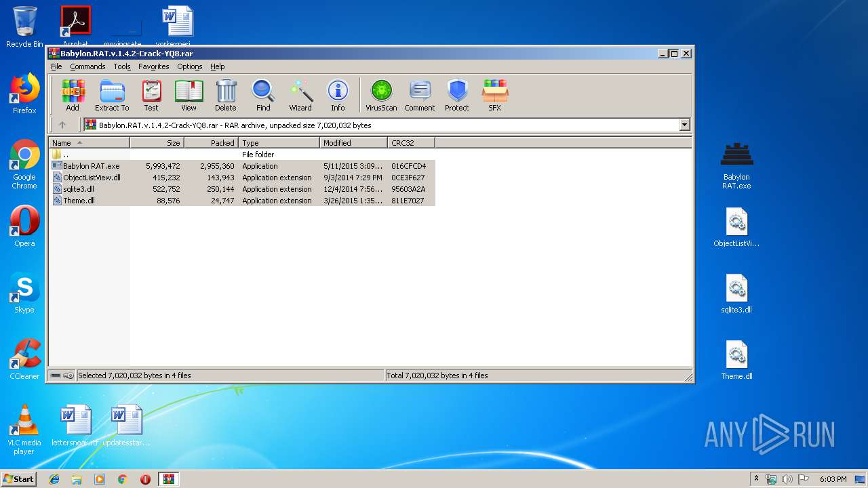The width and height of the screenshot is (868, 488).
Task: Select the updatesstar desktop document
Action: pyautogui.click(x=127, y=426)
